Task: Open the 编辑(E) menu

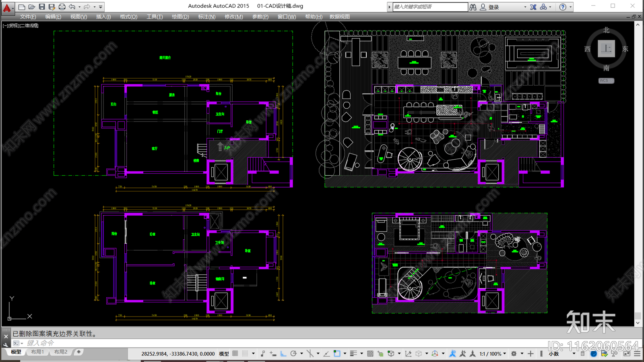Action: (x=53, y=16)
